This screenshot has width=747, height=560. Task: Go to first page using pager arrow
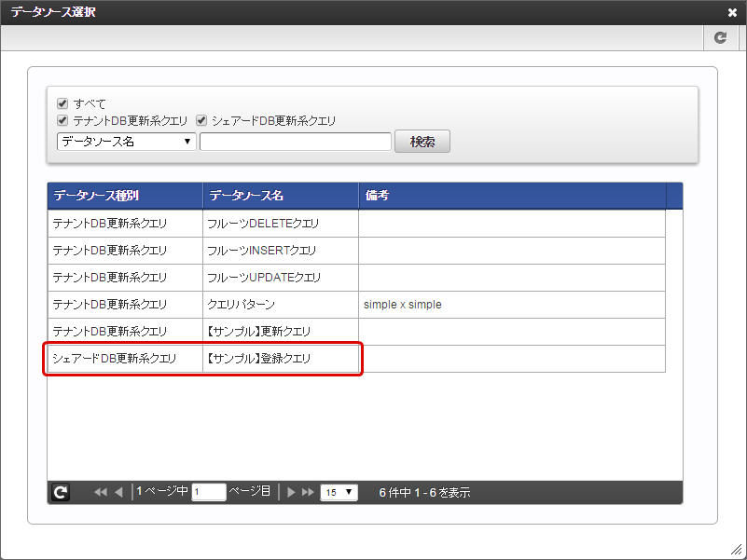101,492
